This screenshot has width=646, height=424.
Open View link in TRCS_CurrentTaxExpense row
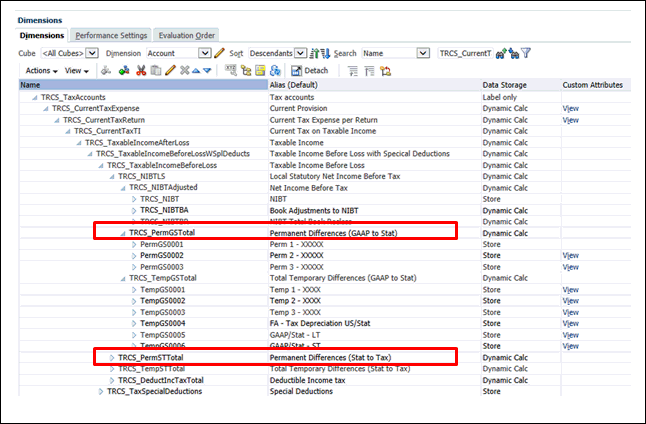(x=571, y=109)
